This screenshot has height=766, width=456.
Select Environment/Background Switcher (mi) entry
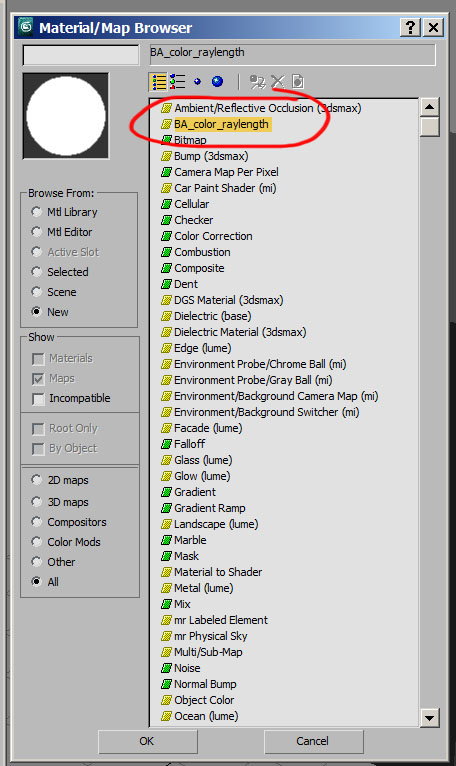coord(267,412)
